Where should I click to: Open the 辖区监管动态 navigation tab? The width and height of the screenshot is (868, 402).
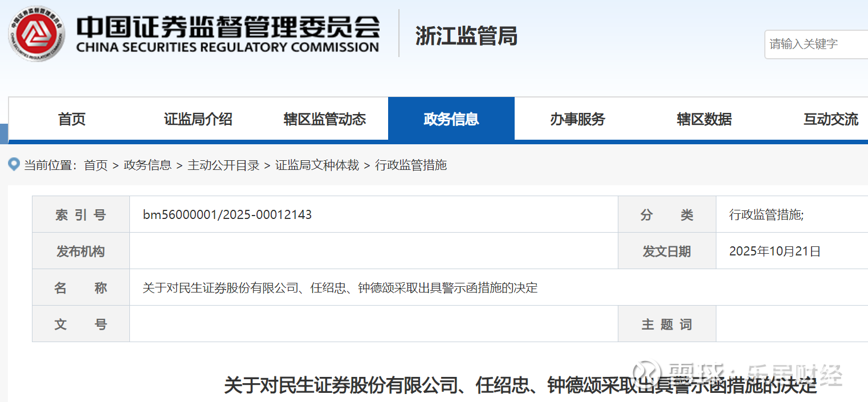pyautogui.click(x=325, y=119)
